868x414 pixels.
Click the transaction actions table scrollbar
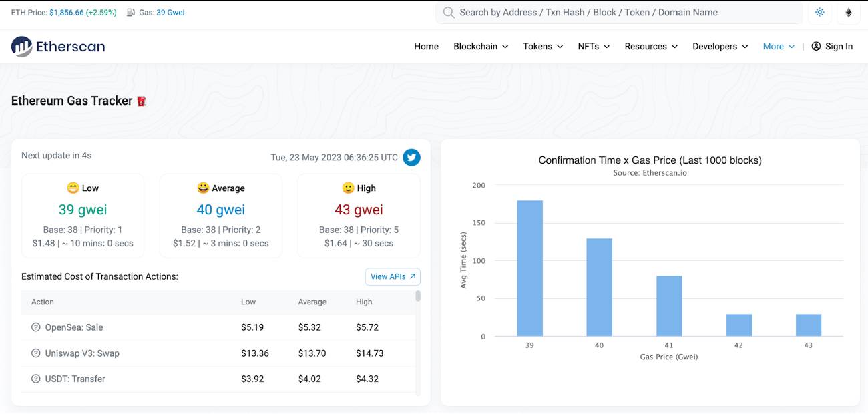418,296
